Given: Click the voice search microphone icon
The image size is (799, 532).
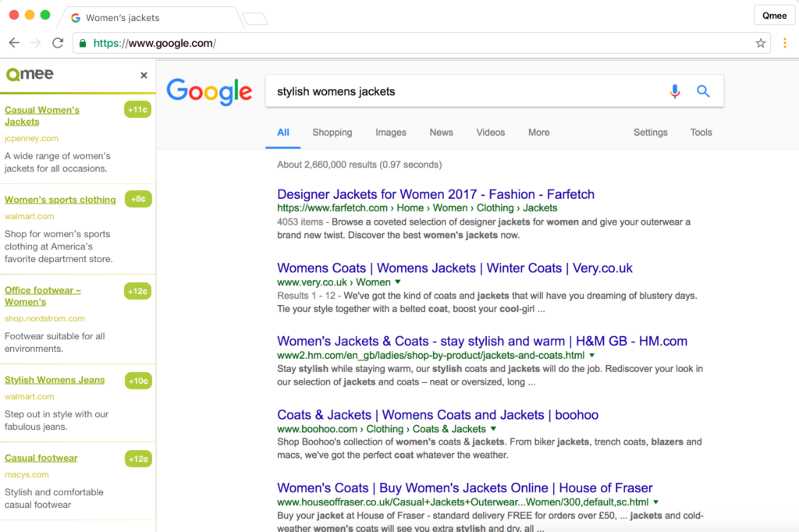Looking at the screenshot, I should click(x=674, y=91).
